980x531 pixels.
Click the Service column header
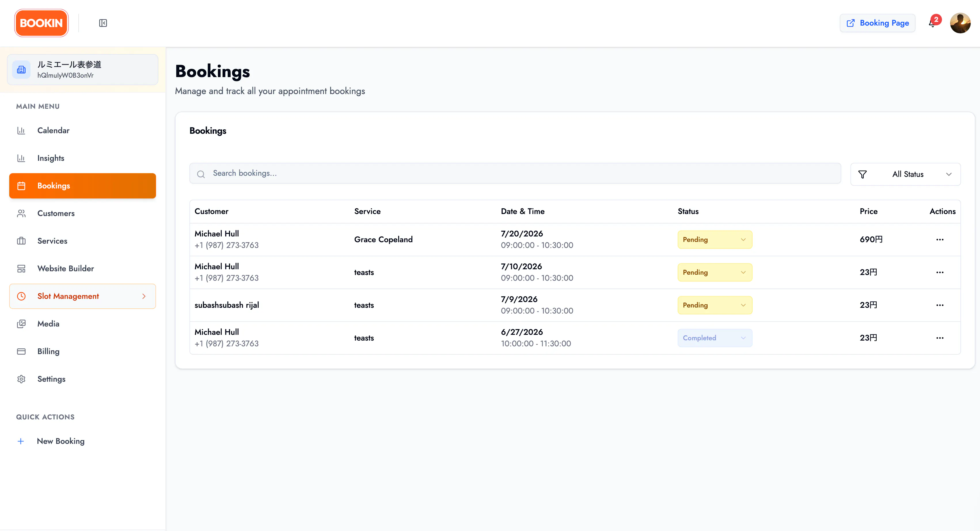(x=367, y=211)
